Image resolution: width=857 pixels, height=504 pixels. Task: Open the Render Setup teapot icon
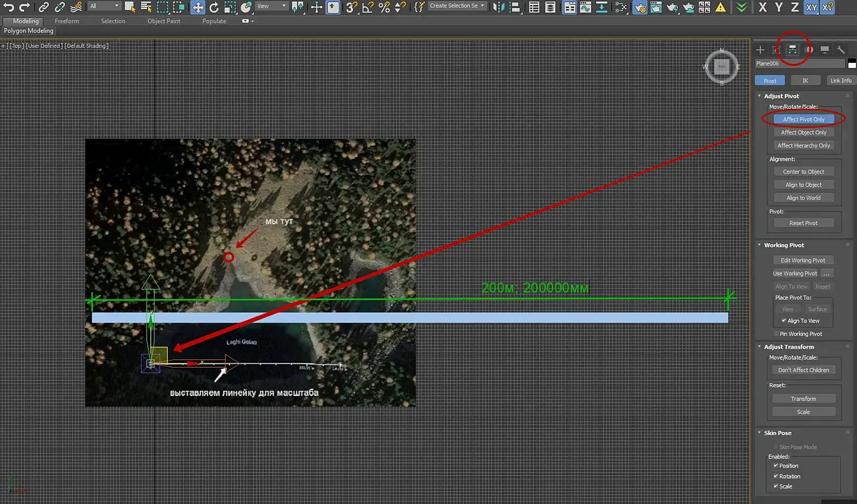click(640, 7)
